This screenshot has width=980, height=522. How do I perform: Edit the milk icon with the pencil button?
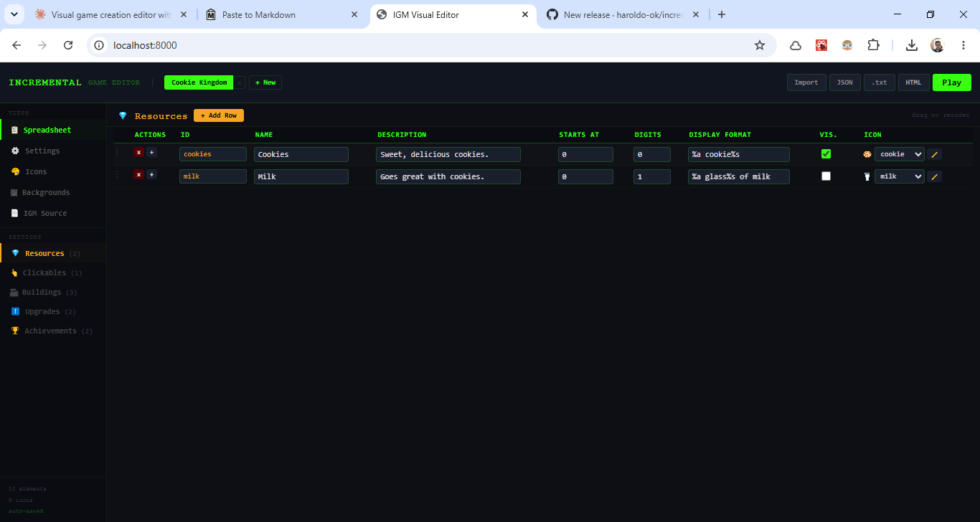point(934,176)
